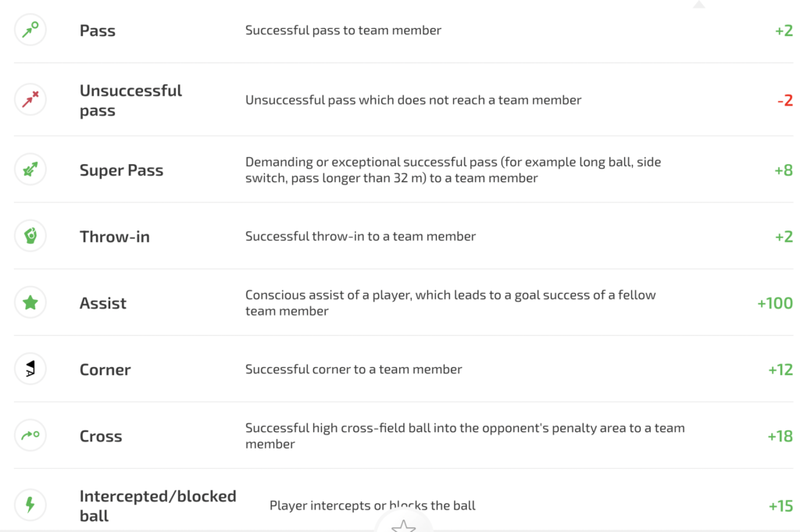Screen dimensions: 800x532
Task: Click the Corner flag icon
Action: [30, 369]
